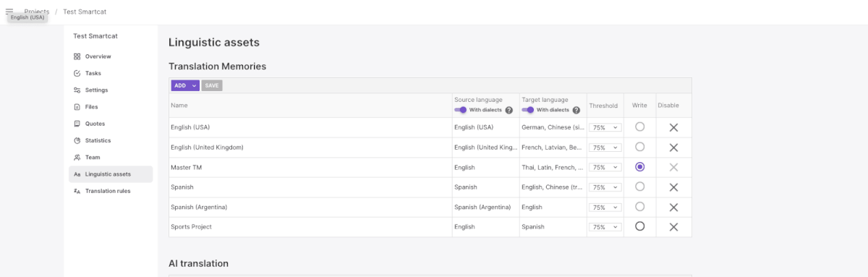The width and height of the screenshot is (868, 277).
Task: Click Sports Project name cell
Action: 310,227
